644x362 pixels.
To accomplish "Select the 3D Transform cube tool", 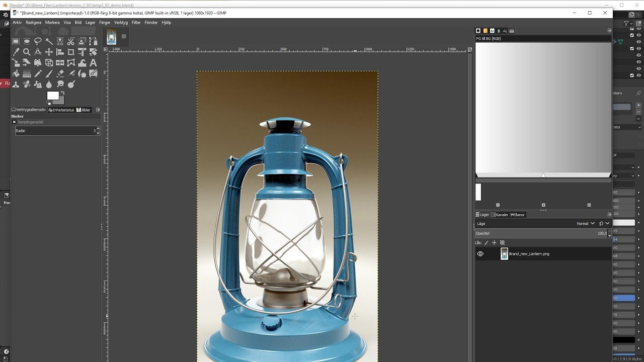I will pyautogui.click(x=49, y=63).
